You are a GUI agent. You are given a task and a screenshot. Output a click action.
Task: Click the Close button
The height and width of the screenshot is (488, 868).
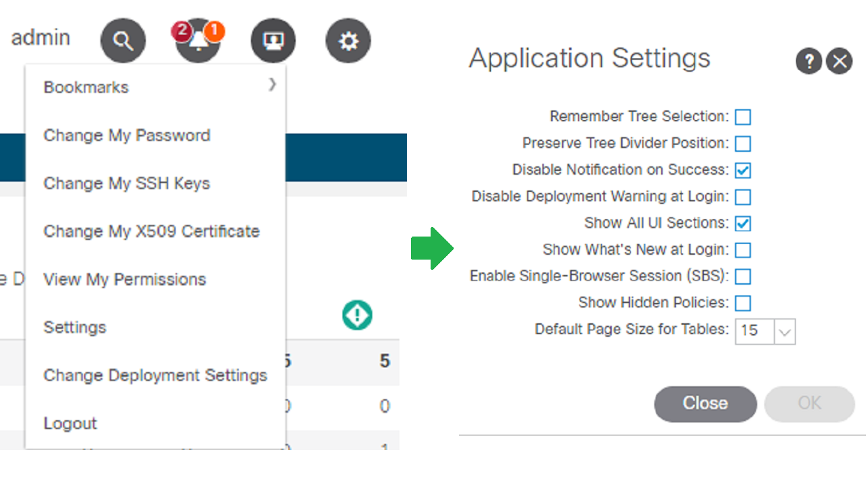click(x=705, y=404)
